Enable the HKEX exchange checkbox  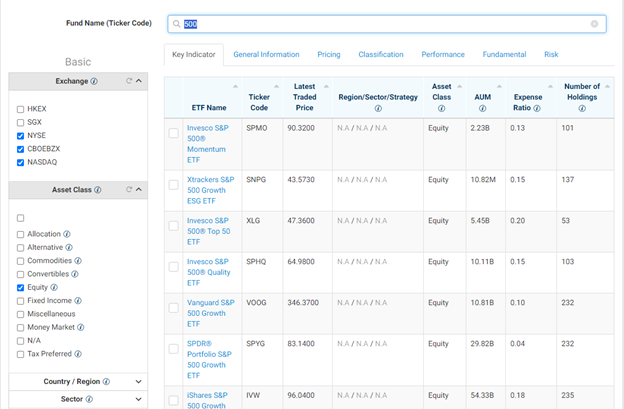[21, 109]
